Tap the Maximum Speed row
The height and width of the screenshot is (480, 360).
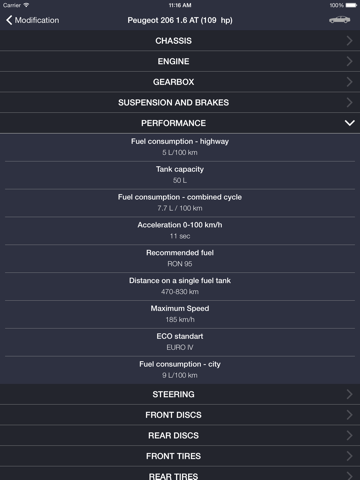[x=180, y=314]
